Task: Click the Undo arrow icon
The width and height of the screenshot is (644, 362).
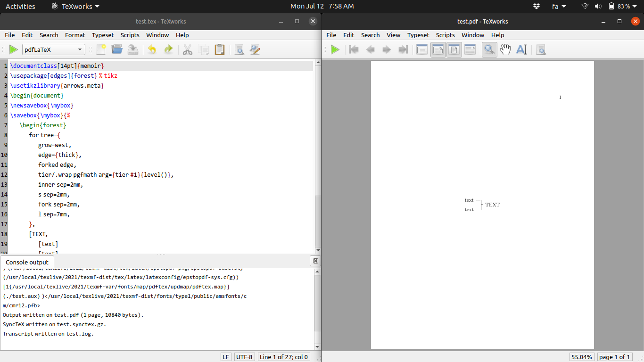Action: pyautogui.click(x=152, y=49)
